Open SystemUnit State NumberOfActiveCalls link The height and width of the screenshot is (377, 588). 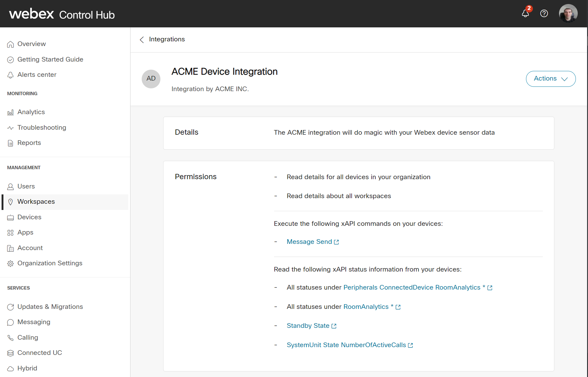tap(346, 345)
